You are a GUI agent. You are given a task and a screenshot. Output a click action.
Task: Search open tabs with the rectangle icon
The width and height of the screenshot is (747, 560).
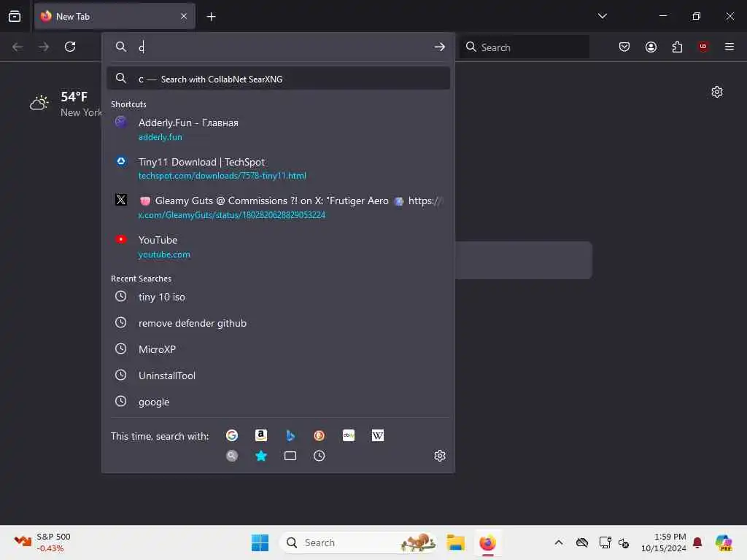(290, 456)
